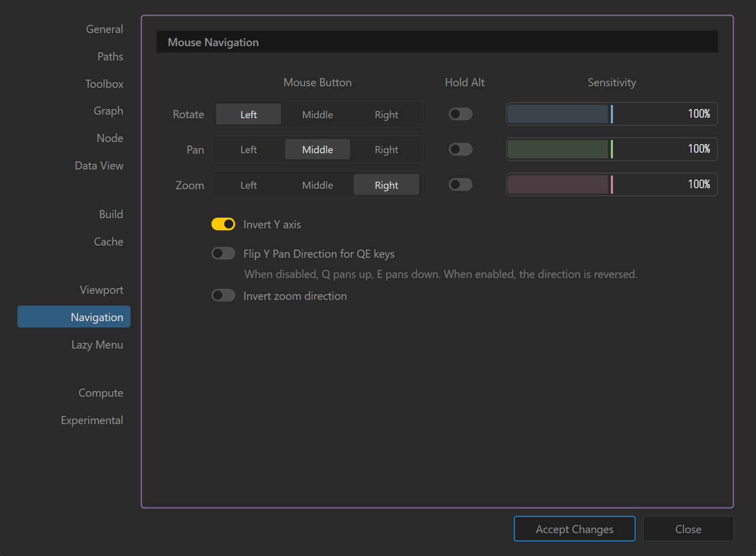
Task: Enable Flip Y Pan Direction for QE keys
Action: [x=223, y=253]
